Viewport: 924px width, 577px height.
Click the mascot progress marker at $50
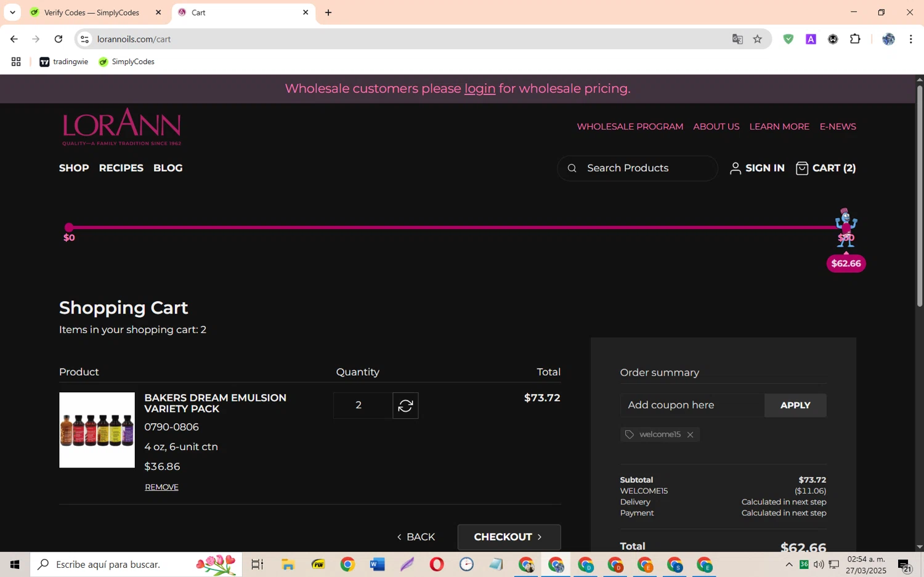(x=845, y=228)
